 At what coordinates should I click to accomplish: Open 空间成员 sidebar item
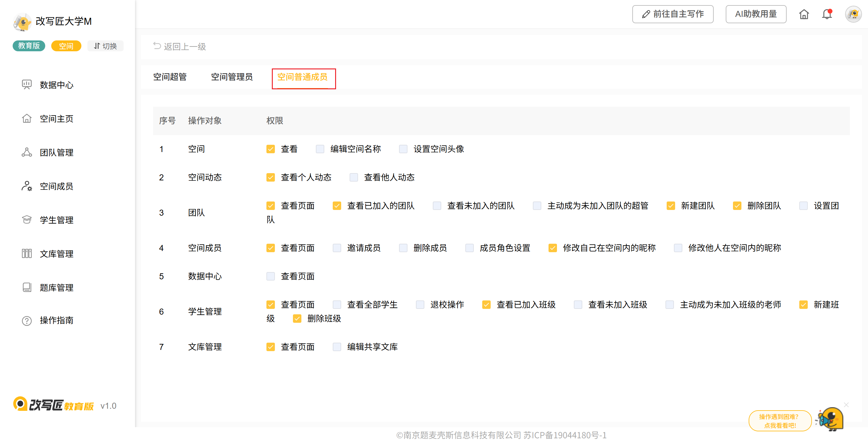pyautogui.click(x=56, y=186)
